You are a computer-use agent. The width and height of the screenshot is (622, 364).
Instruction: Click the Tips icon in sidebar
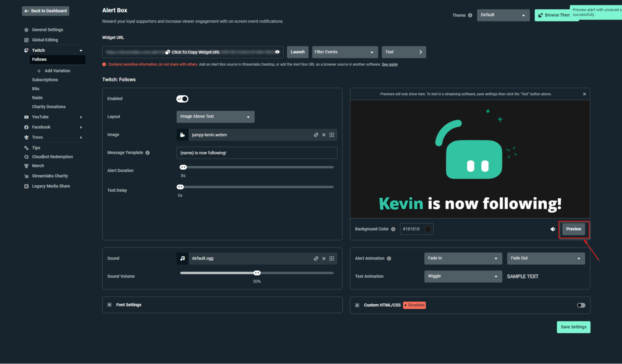click(26, 148)
